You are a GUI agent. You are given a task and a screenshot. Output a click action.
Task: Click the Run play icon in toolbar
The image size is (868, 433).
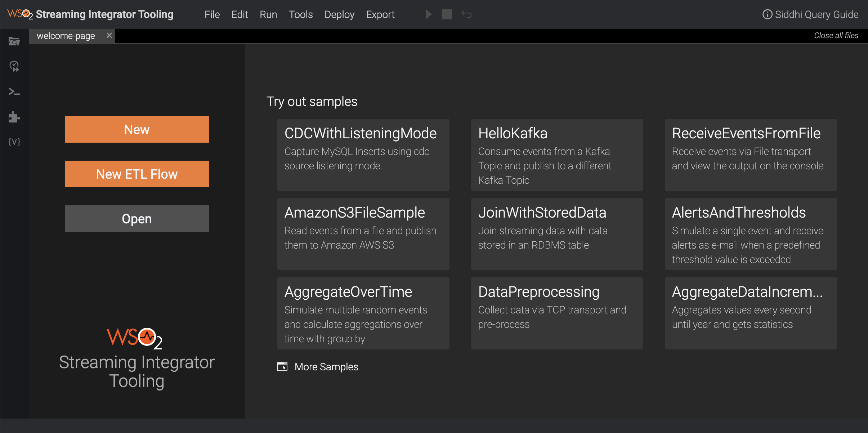click(x=428, y=14)
